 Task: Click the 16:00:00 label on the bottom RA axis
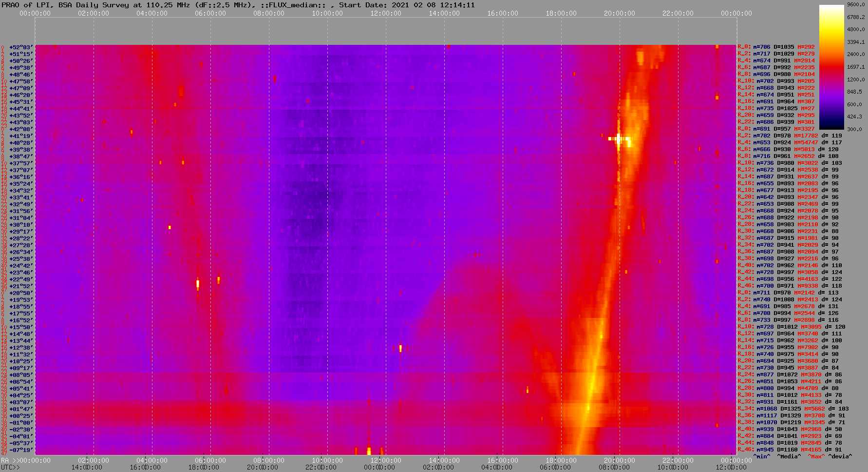[503, 460]
